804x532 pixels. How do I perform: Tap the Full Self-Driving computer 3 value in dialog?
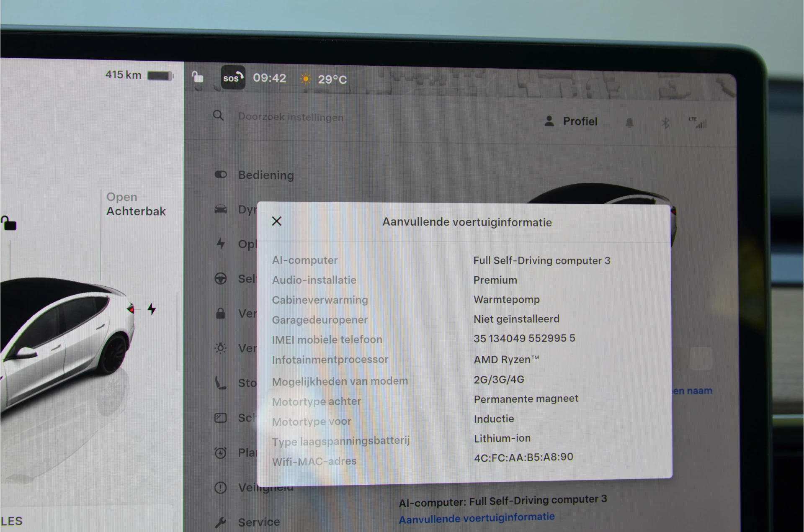click(542, 260)
